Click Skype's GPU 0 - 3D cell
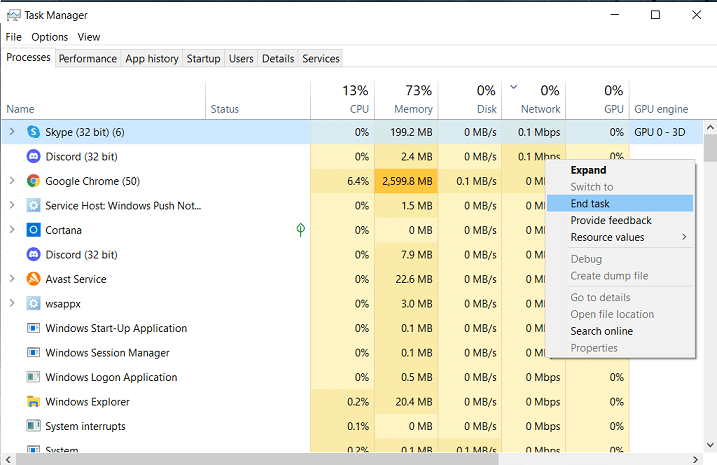 (666, 132)
